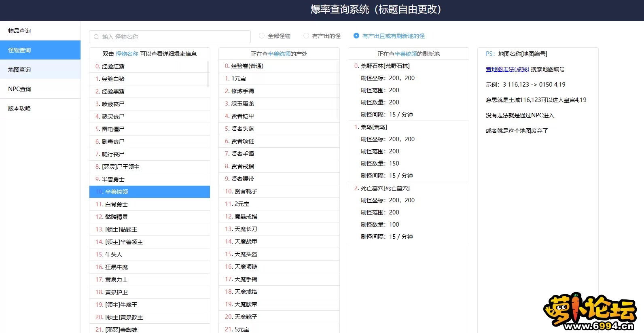Screen dimensions: 644x333
Task: Click [领主]黄泉教主 monster row
Action: [x=149, y=317]
